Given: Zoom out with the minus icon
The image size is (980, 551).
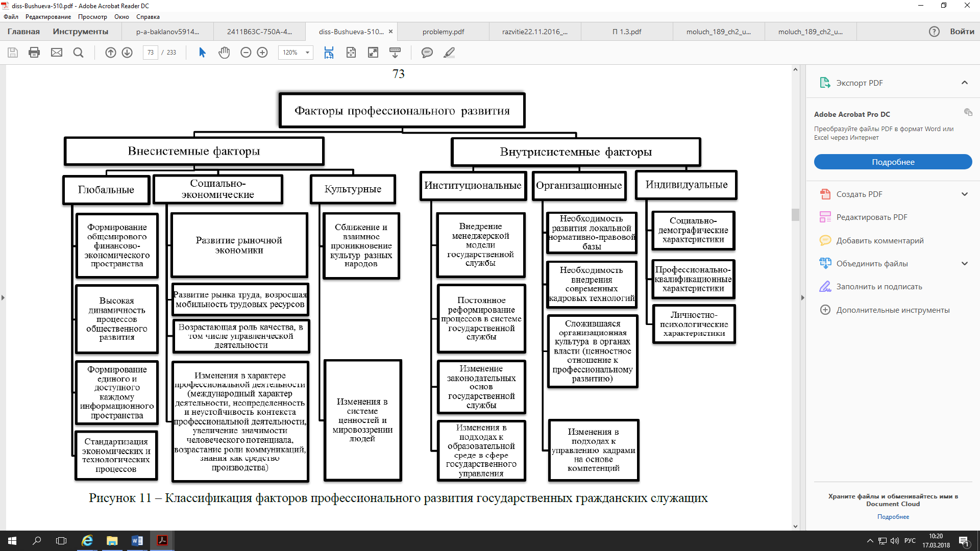Looking at the screenshot, I should tap(246, 53).
